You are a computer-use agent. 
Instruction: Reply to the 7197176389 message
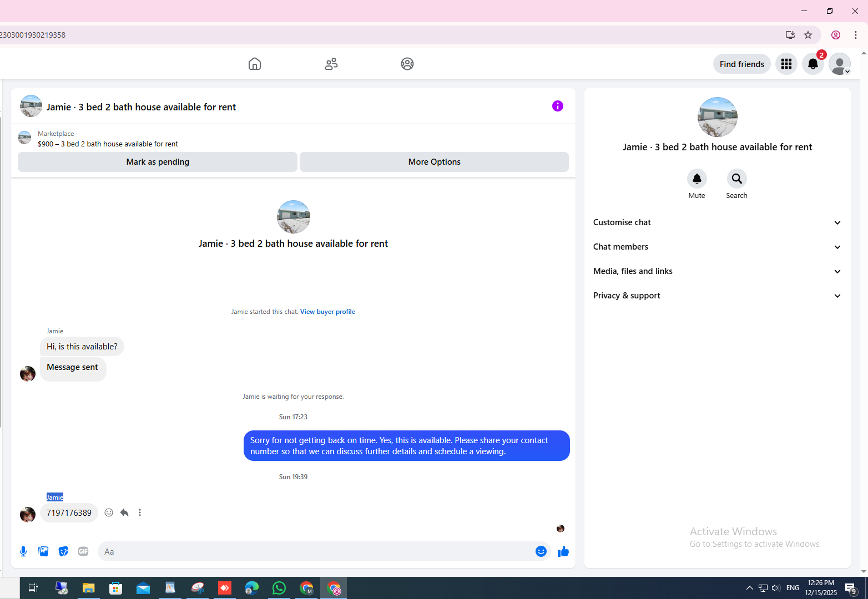(x=124, y=512)
